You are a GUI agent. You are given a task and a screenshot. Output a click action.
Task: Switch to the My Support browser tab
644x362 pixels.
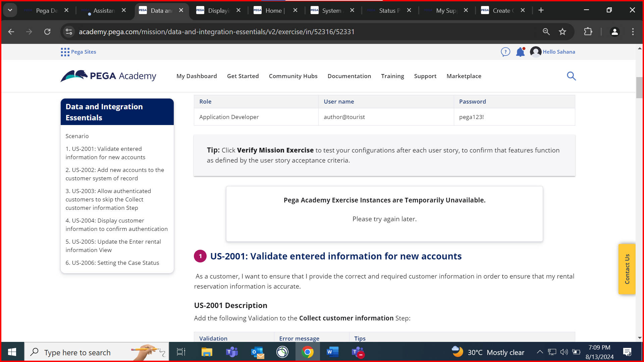[x=445, y=10]
